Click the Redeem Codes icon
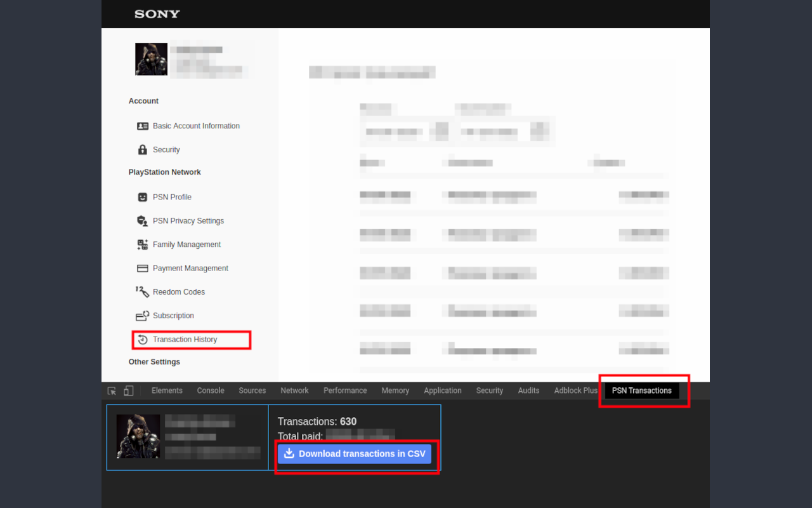This screenshot has width=812, height=508. pos(143,291)
